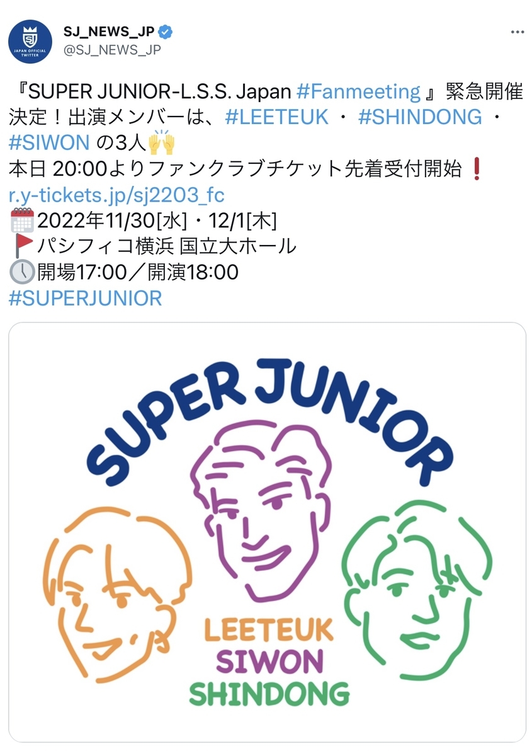Click the red flag emoji before the venue

coord(23,246)
